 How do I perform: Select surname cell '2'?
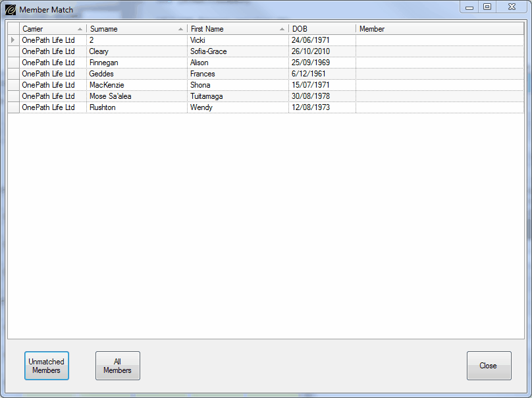[x=137, y=40]
